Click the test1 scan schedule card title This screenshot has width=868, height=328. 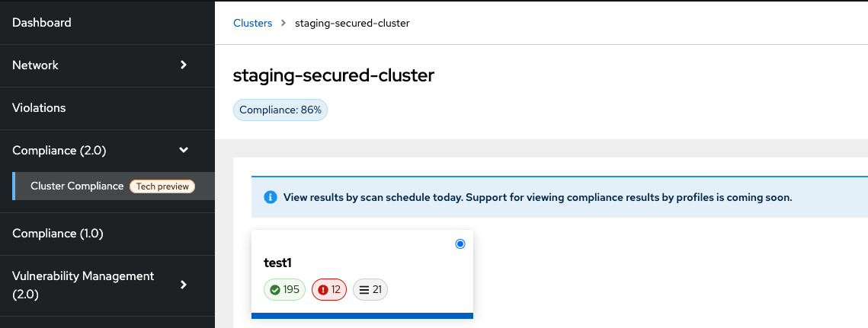pyautogui.click(x=278, y=263)
